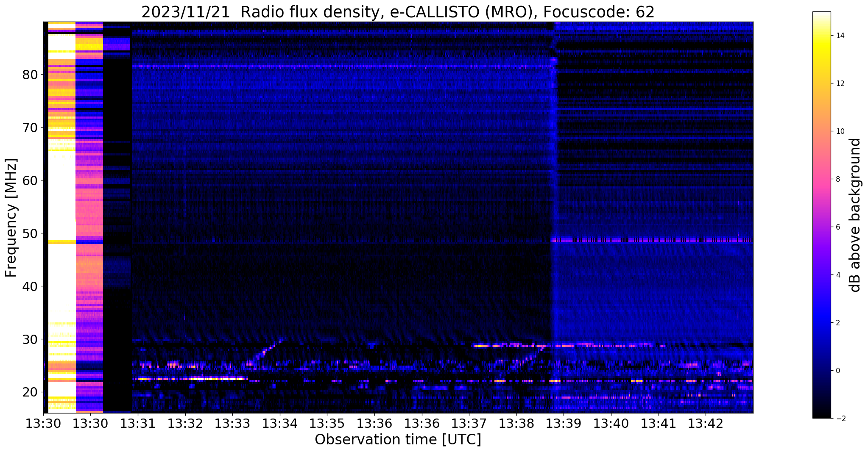Click the 50 MHz frequency tick label
Viewport: 868px width, 452px height.
31,233
